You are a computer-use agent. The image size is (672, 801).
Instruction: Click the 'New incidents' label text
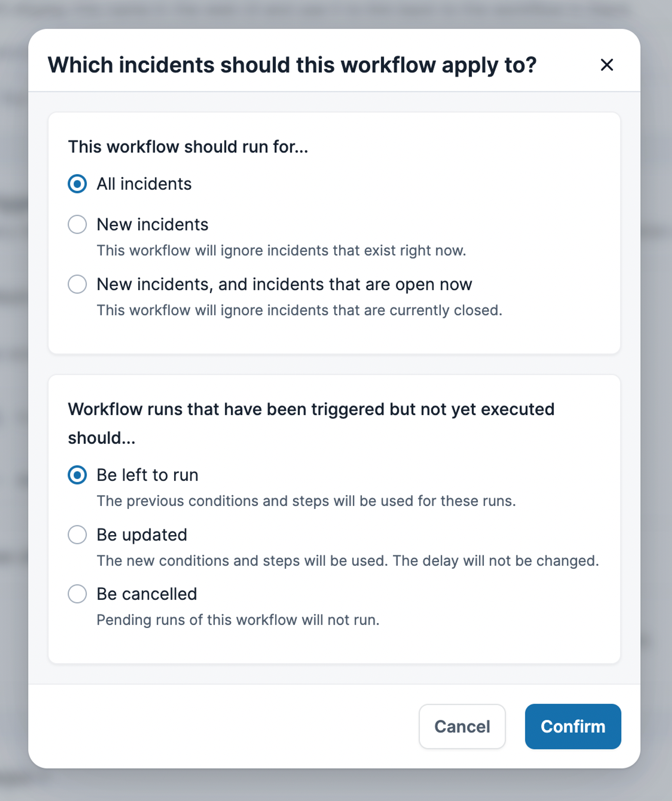click(153, 224)
